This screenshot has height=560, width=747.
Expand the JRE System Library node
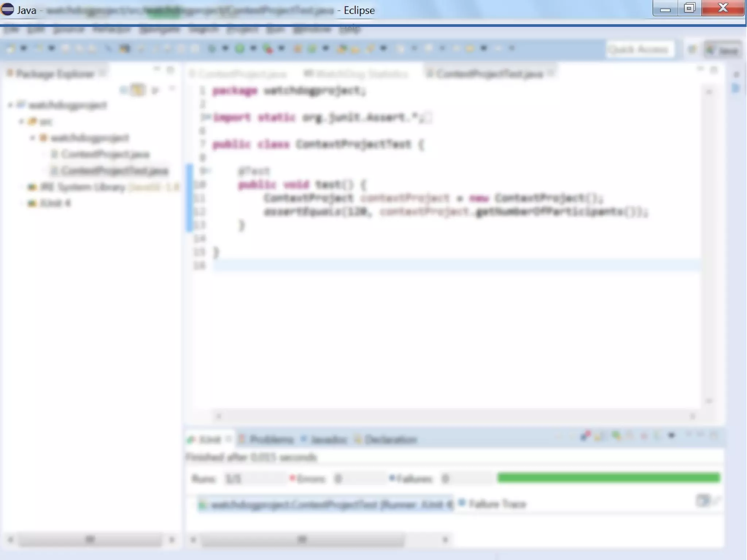(21, 187)
